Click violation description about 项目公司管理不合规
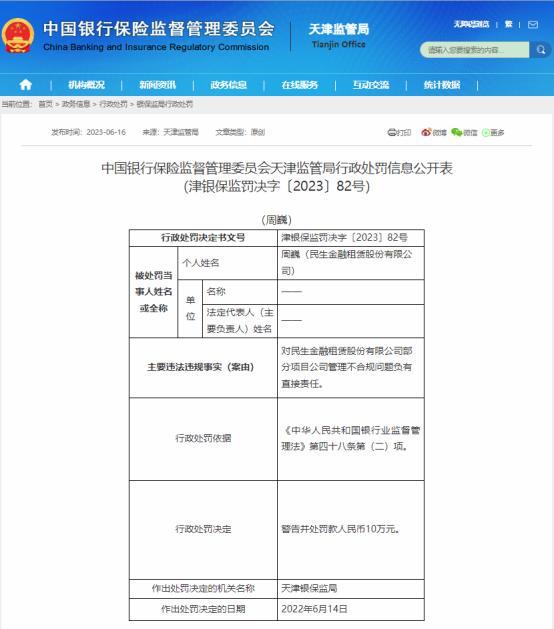The width and height of the screenshot is (554, 629). point(351,367)
